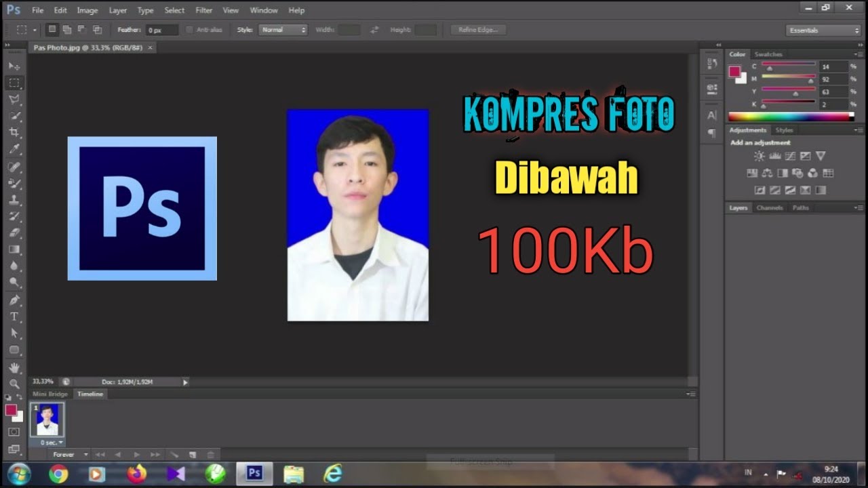Open the tool preset picker arrow
The height and width of the screenshot is (488, 868).
[x=35, y=30]
